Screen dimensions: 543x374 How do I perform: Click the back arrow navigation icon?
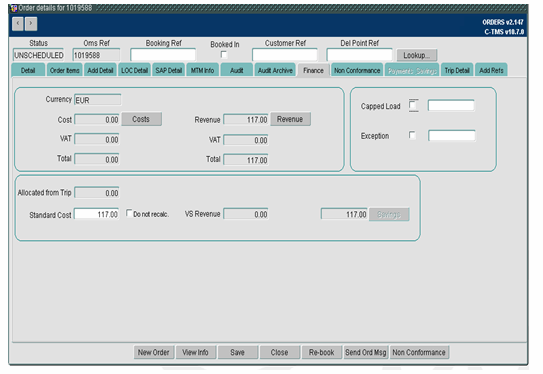click(x=18, y=24)
